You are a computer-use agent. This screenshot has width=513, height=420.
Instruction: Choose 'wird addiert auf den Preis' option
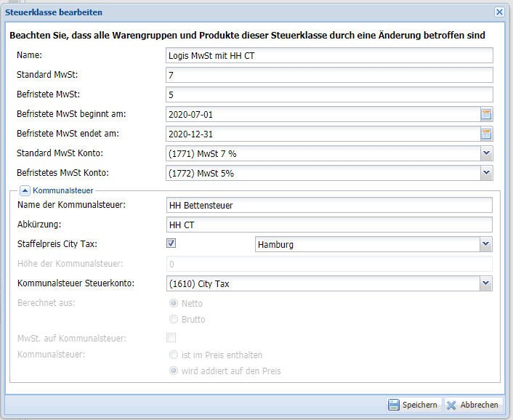[x=173, y=371]
